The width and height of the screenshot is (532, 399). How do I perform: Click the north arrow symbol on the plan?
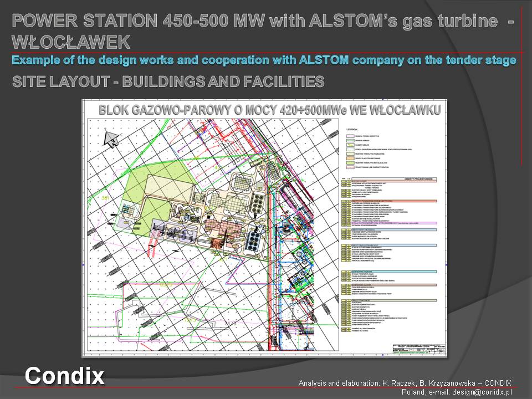tap(111, 139)
